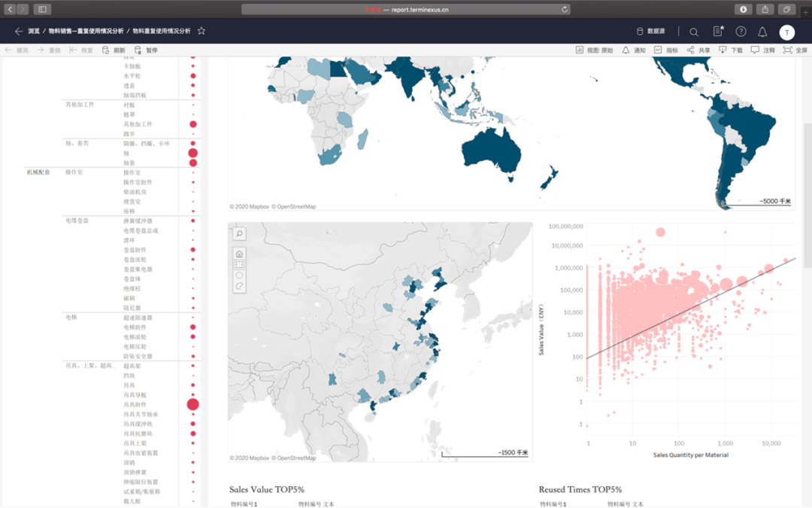The height and width of the screenshot is (508, 812).
Task: Open the 下载 download menu
Action: [x=730, y=50]
